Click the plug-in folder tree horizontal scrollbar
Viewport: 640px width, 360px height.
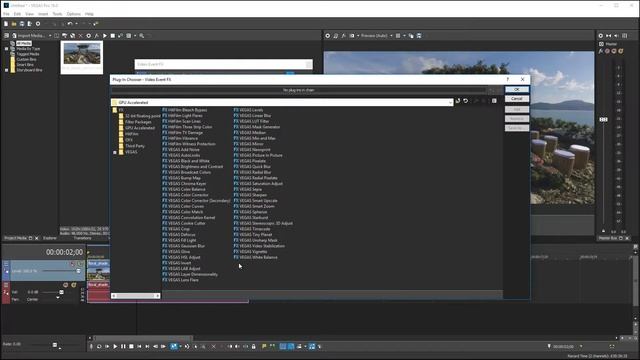click(x=136, y=296)
